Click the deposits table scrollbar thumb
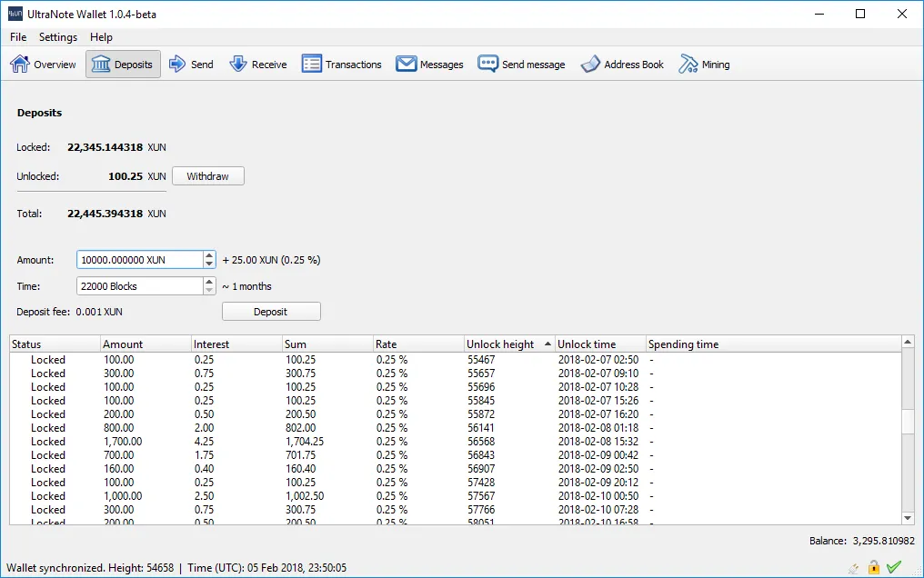This screenshot has height=578, width=924. click(x=908, y=421)
